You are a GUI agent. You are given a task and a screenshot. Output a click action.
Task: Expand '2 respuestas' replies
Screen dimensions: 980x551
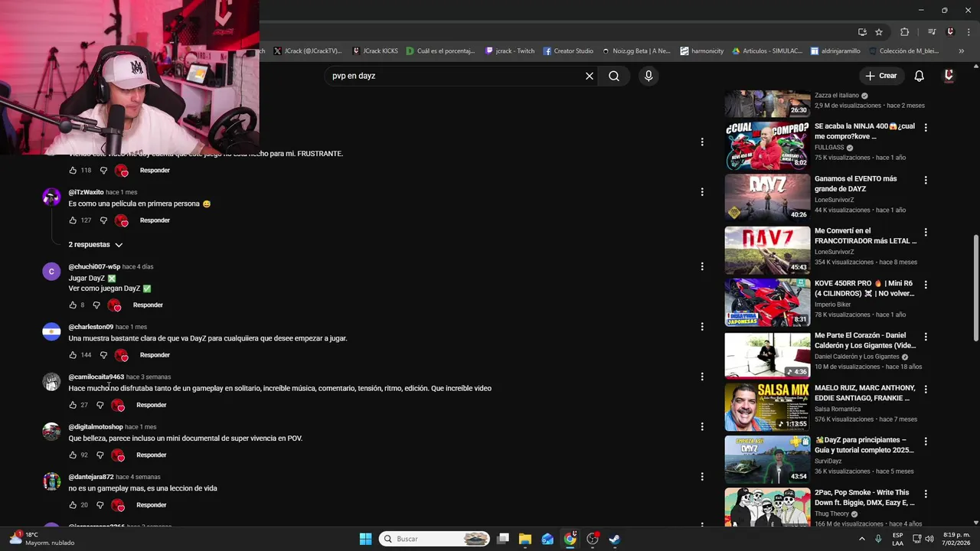(x=96, y=245)
